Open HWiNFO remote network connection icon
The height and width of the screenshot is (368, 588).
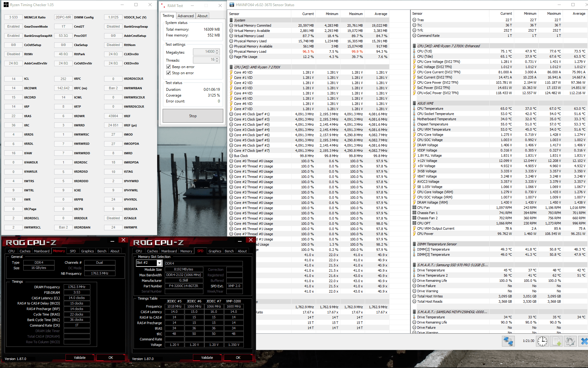coord(508,341)
